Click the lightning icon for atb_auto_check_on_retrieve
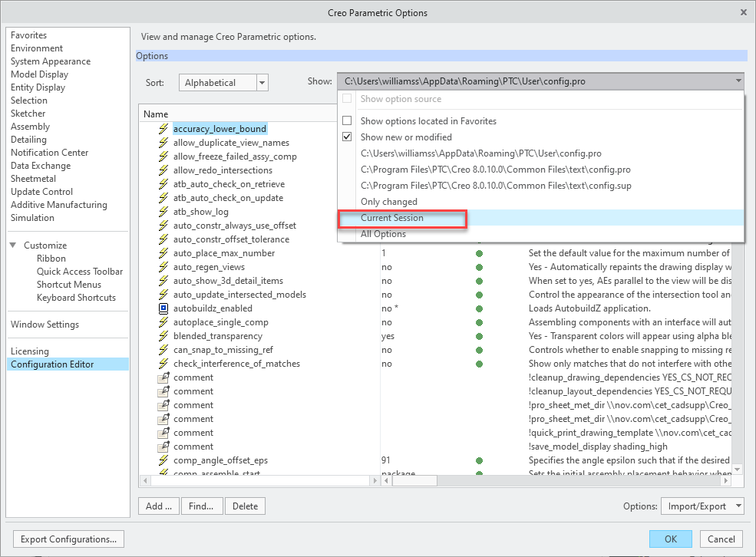Image resolution: width=756 pixels, height=557 pixels. [x=163, y=184]
